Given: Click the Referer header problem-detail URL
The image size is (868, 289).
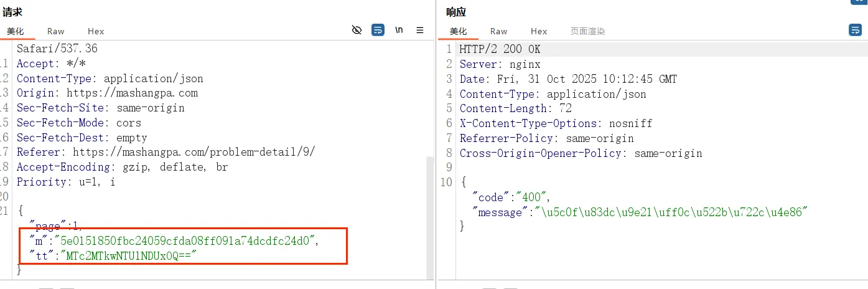Looking at the screenshot, I should click(194, 153).
